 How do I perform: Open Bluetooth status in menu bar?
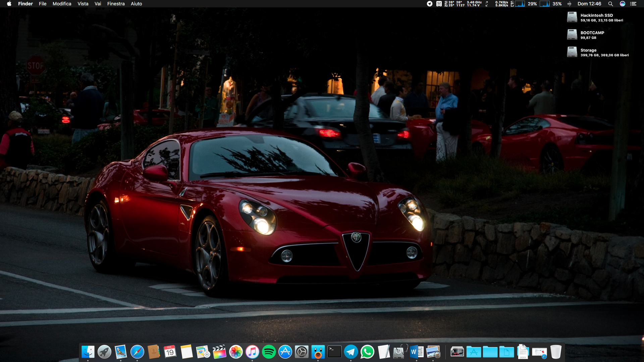pyautogui.click(x=569, y=4)
